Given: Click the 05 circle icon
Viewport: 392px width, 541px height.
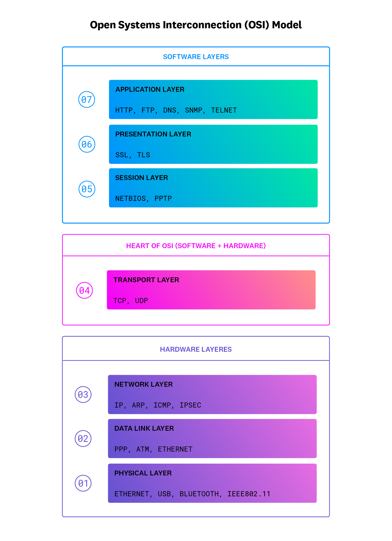Looking at the screenshot, I should pos(87,189).
